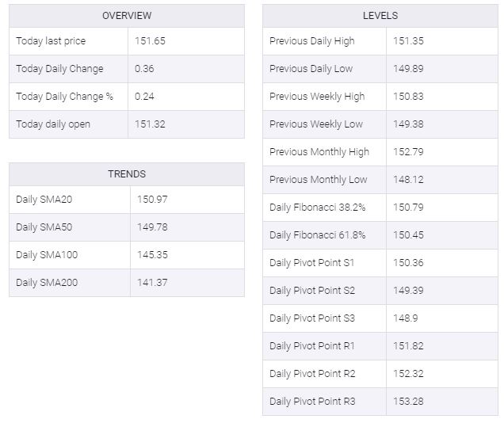Select the Previous Daily High value 151.35
This screenshot has width=504, height=423.
(x=408, y=40)
